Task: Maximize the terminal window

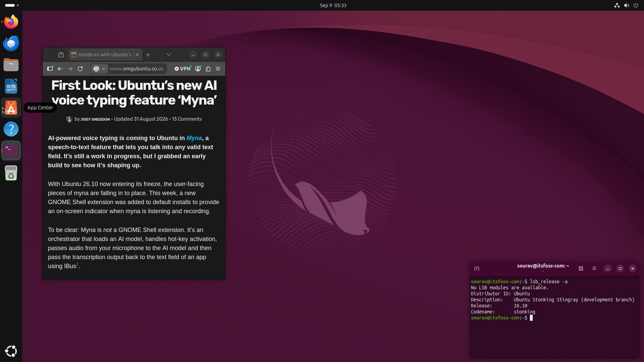Action: [x=620, y=268]
